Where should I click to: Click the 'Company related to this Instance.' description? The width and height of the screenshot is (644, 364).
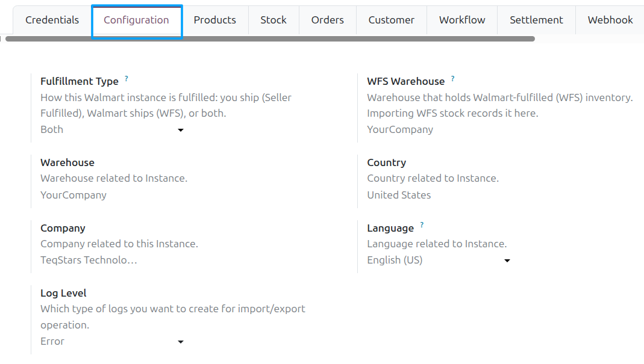pyautogui.click(x=119, y=244)
